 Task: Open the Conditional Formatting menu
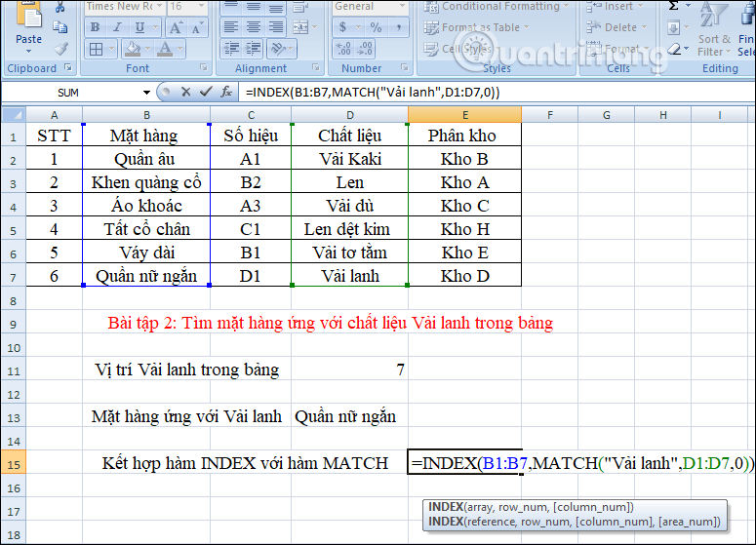pyautogui.click(x=497, y=6)
